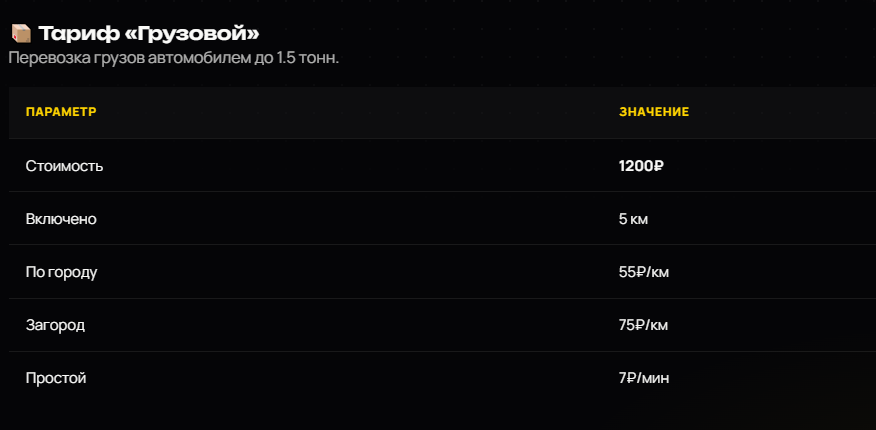The width and height of the screenshot is (876, 430).
Task: Click the ruble sign after 1200
Action: [x=658, y=166]
